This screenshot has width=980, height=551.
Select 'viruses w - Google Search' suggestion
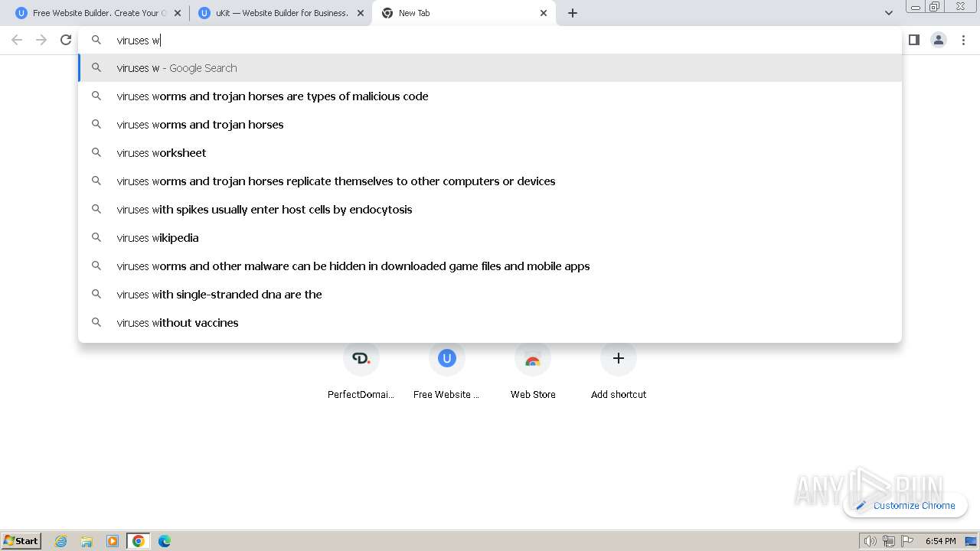click(x=490, y=68)
